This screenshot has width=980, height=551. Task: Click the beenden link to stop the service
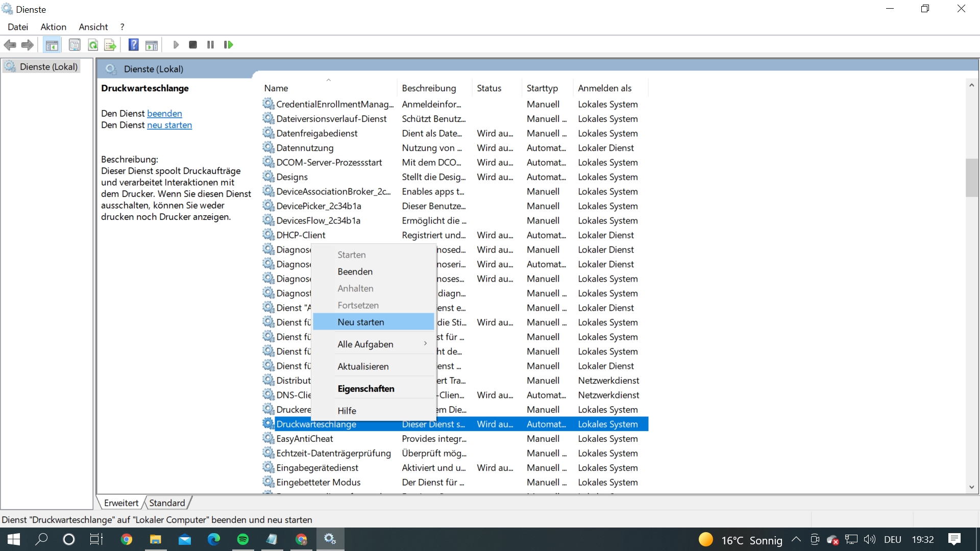click(164, 113)
